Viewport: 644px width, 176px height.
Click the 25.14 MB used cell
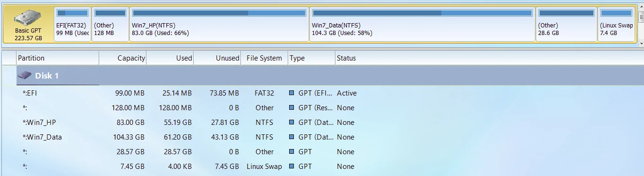click(x=177, y=93)
